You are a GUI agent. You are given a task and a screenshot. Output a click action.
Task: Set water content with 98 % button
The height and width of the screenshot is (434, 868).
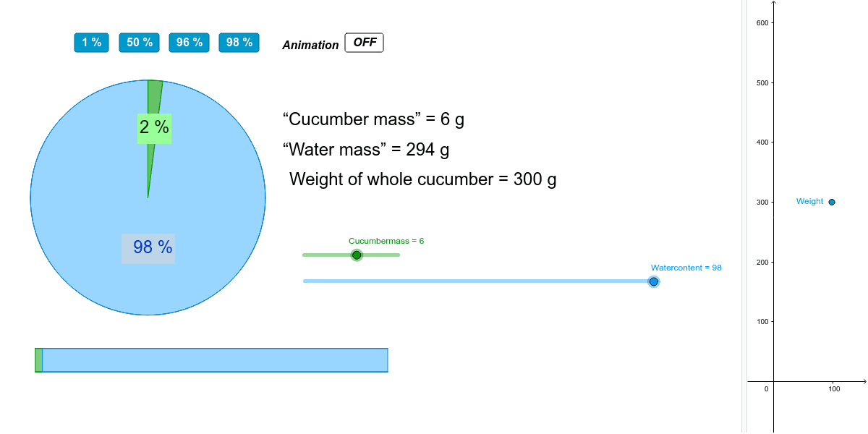click(x=239, y=43)
